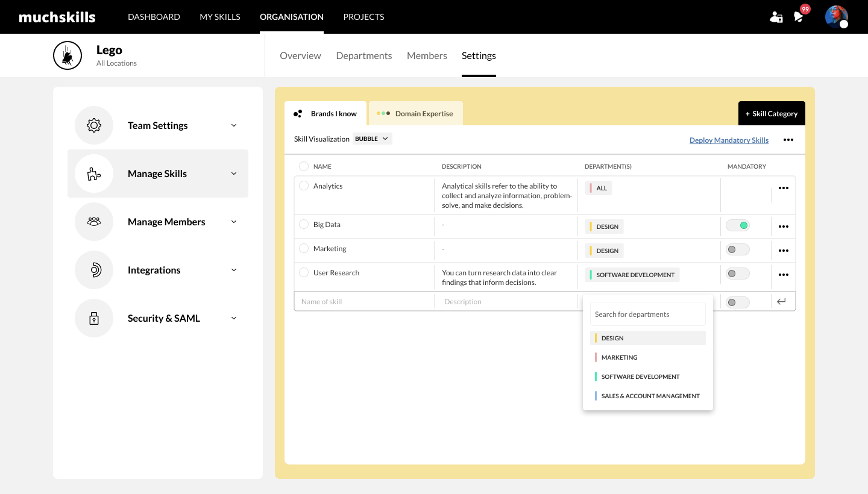Click the Manage Skills puzzle icon
Viewport: 868px width, 494px height.
pyautogui.click(x=94, y=174)
